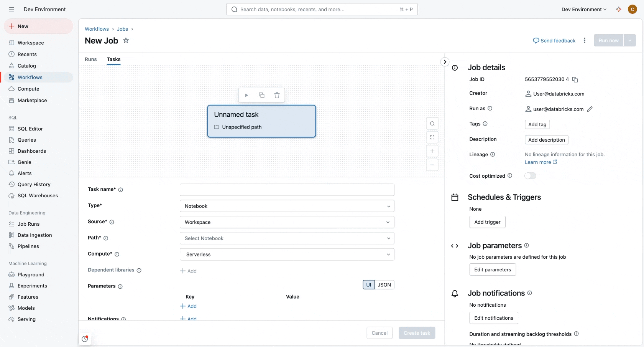The height and width of the screenshot is (347, 644).
Task: Edit Run as user with the pencil icon
Action: pos(590,109)
